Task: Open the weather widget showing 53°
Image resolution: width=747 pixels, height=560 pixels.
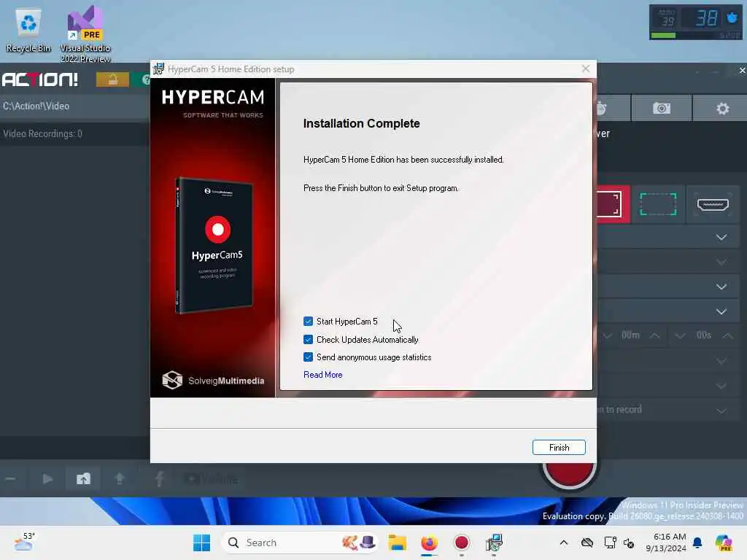Action: 24,542
